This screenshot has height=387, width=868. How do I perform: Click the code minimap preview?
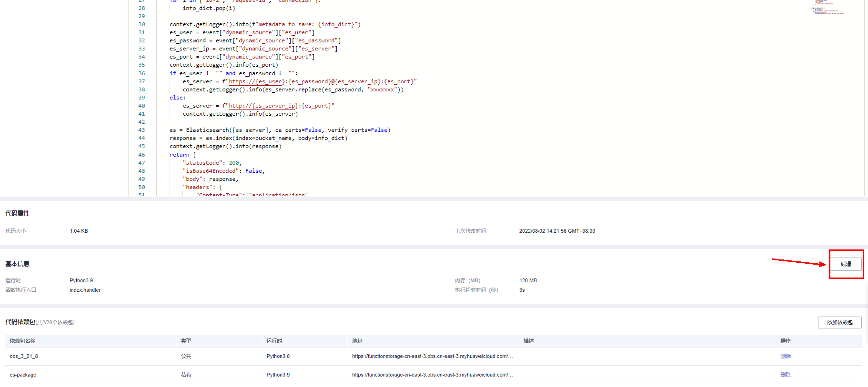[828, 7]
